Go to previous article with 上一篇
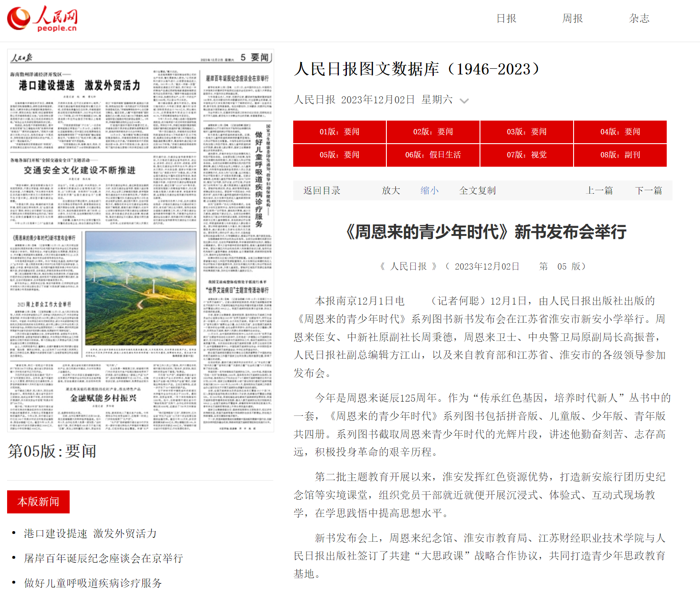The height and width of the screenshot is (591, 700). point(599,191)
